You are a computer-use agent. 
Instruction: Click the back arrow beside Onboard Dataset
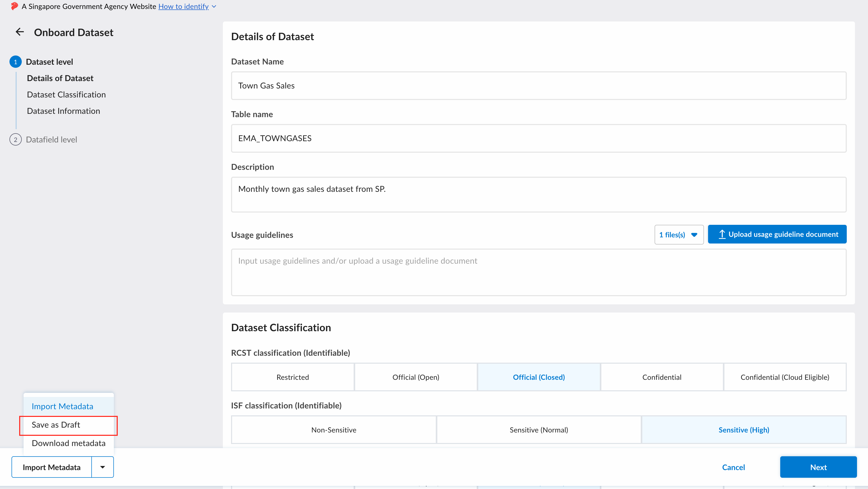[20, 32]
